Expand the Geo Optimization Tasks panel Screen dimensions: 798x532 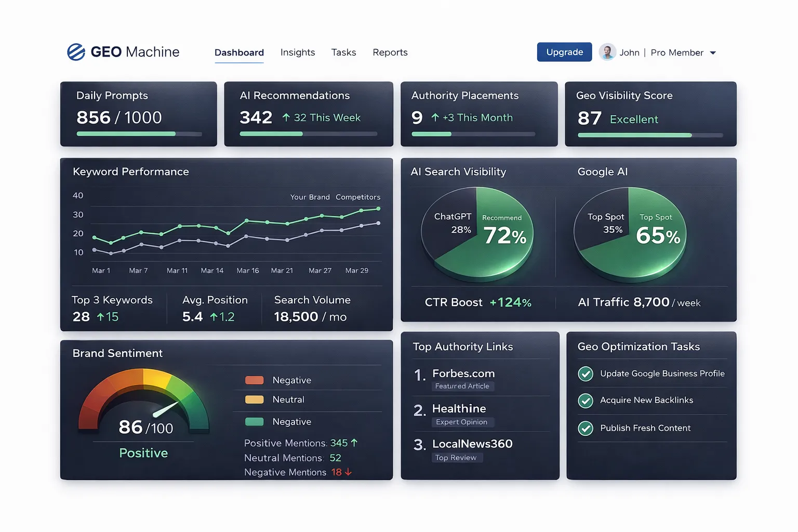(x=638, y=347)
